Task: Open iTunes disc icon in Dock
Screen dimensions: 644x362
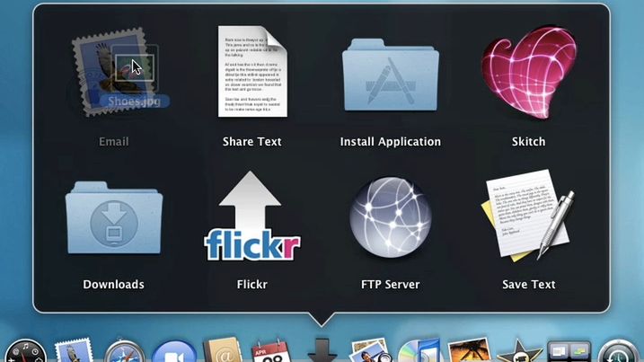Action: pyautogui.click(x=419, y=350)
